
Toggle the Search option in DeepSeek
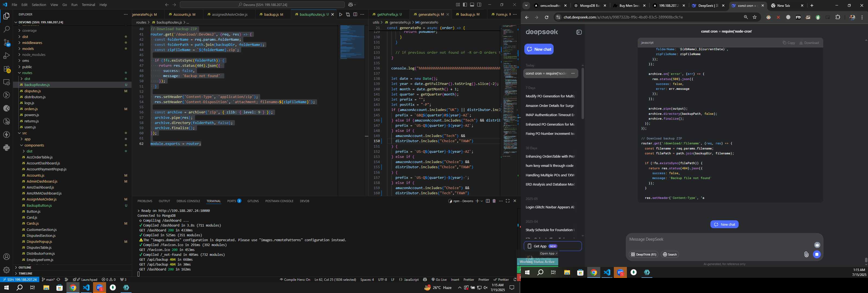click(670, 254)
